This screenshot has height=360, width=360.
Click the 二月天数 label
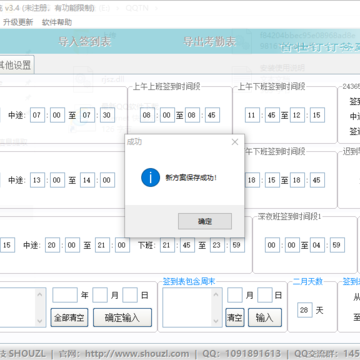tap(308, 282)
